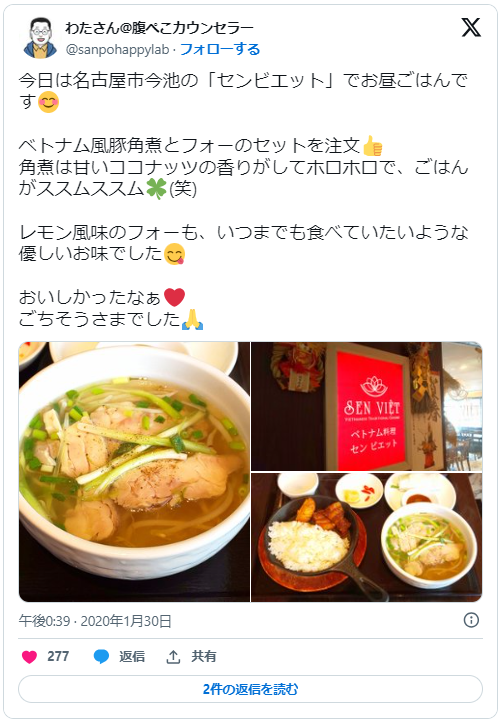This screenshot has width=501, height=722.
Task: Open the tweet info circle icon
Action: (x=471, y=620)
